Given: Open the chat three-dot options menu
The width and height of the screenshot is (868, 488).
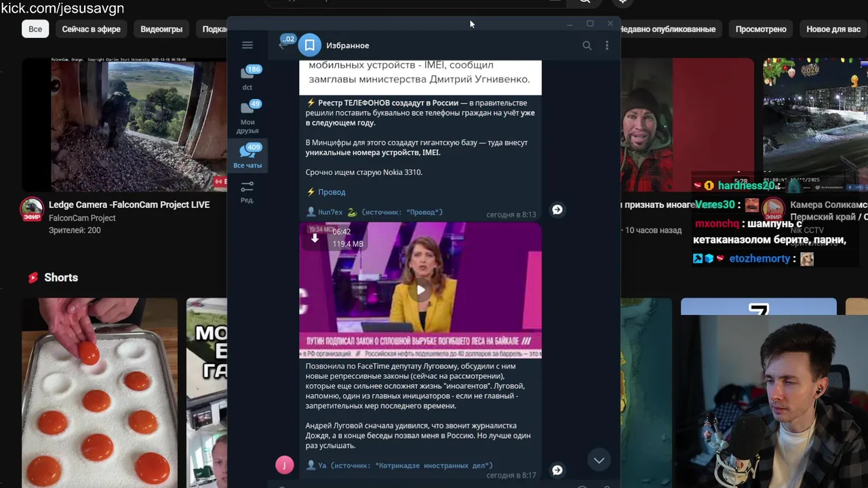Looking at the screenshot, I should coord(607,45).
